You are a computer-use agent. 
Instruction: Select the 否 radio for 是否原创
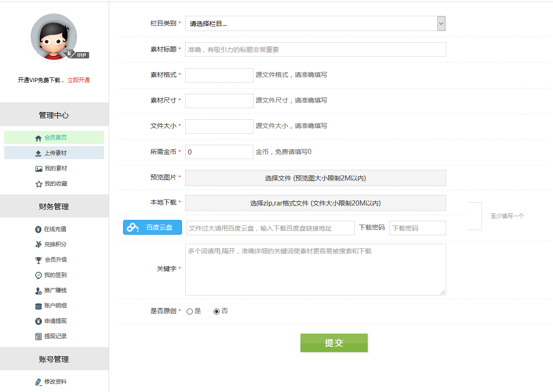[x=216, y=311]
